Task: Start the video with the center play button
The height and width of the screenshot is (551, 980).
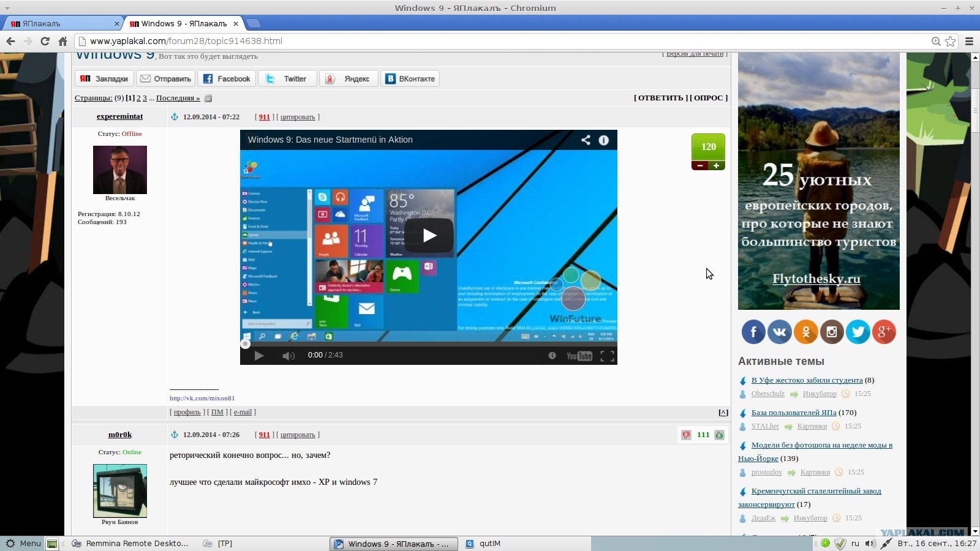Action: click(x=429, y=235)
